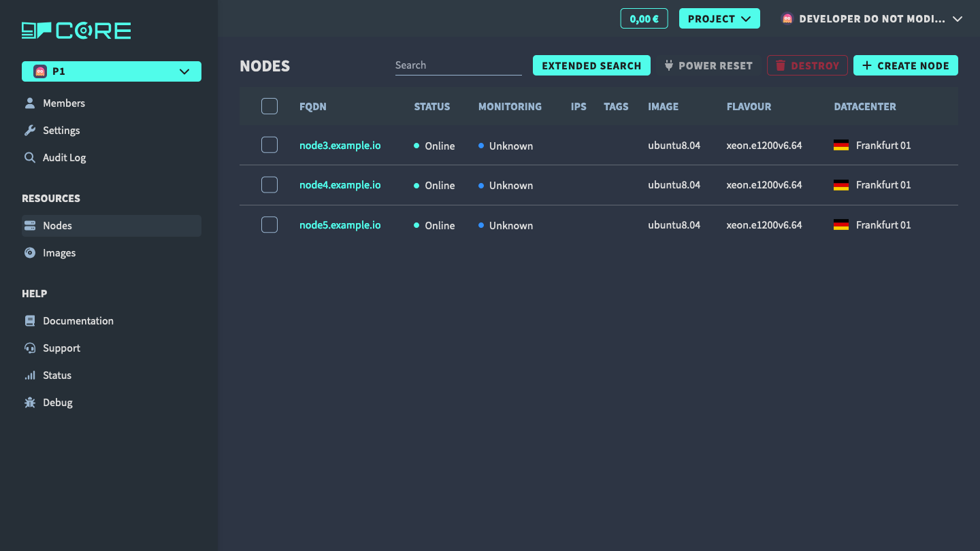Click the Audit Log magnifier icon
980x551 pixels.
point(30,158)
